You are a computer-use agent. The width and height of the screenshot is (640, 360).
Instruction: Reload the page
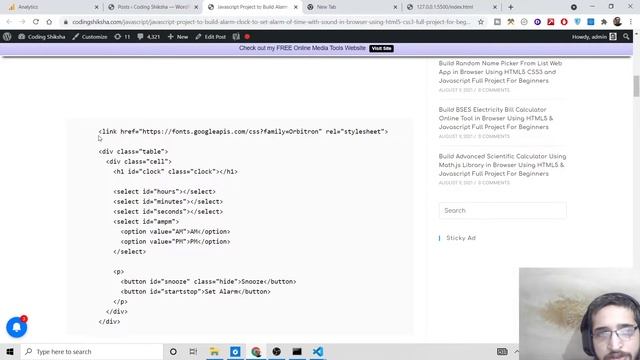click(x=36, y=22)
